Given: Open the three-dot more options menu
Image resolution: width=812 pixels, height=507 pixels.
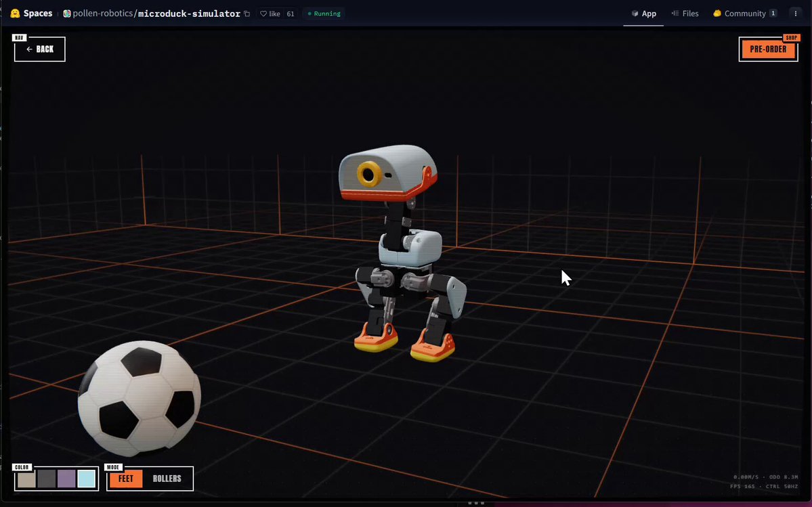Looking at the screenshot, I should [796, 14].
